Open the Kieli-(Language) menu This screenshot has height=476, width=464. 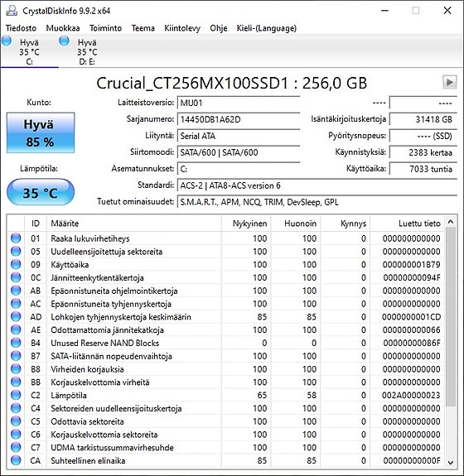[267, 28]
